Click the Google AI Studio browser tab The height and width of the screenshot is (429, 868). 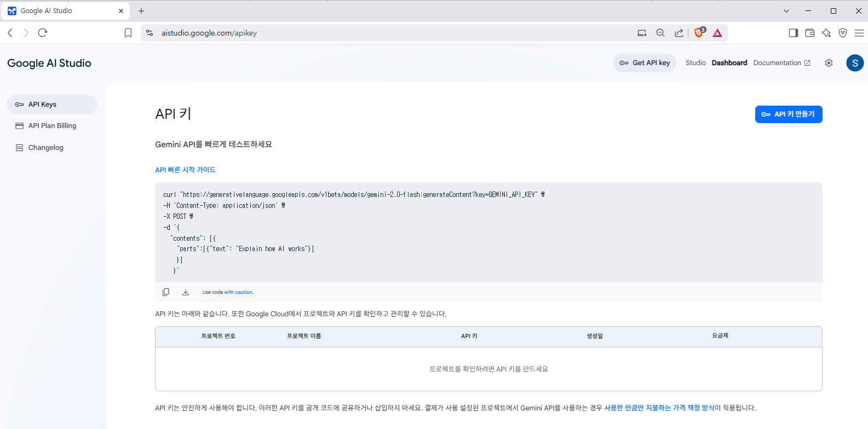click(x=66, y=11)
